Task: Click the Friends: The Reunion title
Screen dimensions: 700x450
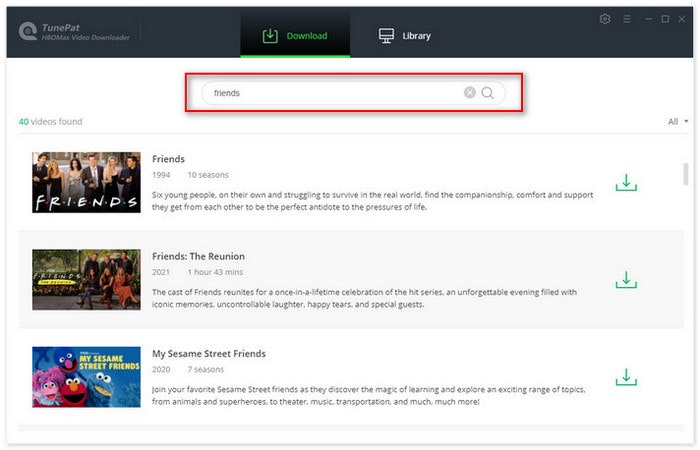Action: (x=198, y=256)
